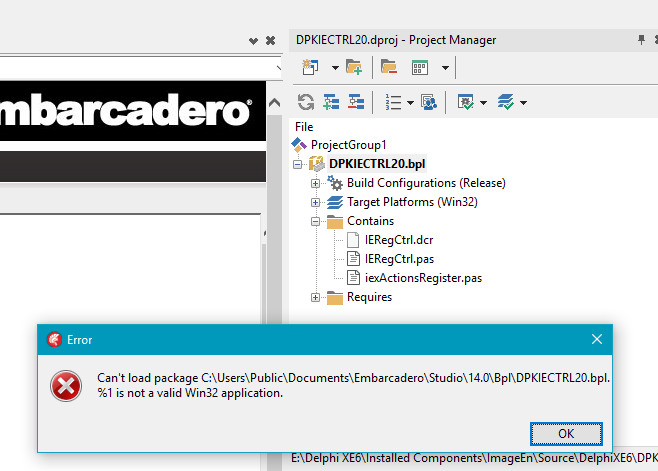Open the dropdown next to the sort icon

[410, 102]
